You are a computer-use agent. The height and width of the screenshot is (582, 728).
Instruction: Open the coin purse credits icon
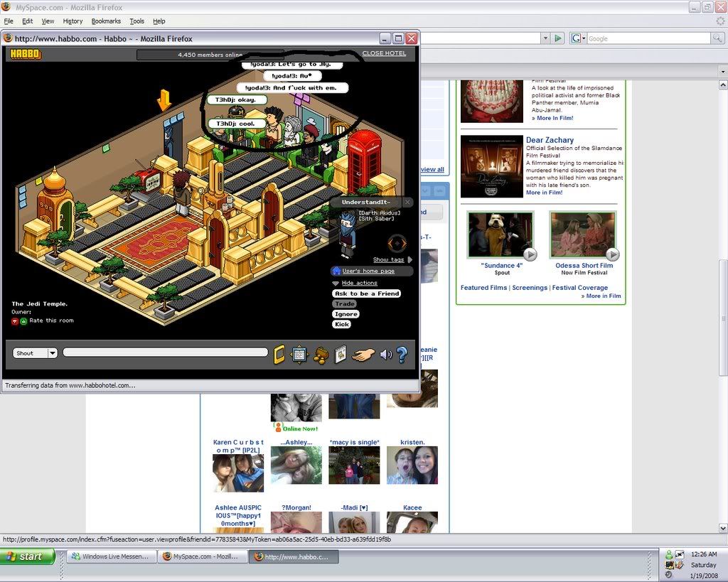tap(321, 354)
